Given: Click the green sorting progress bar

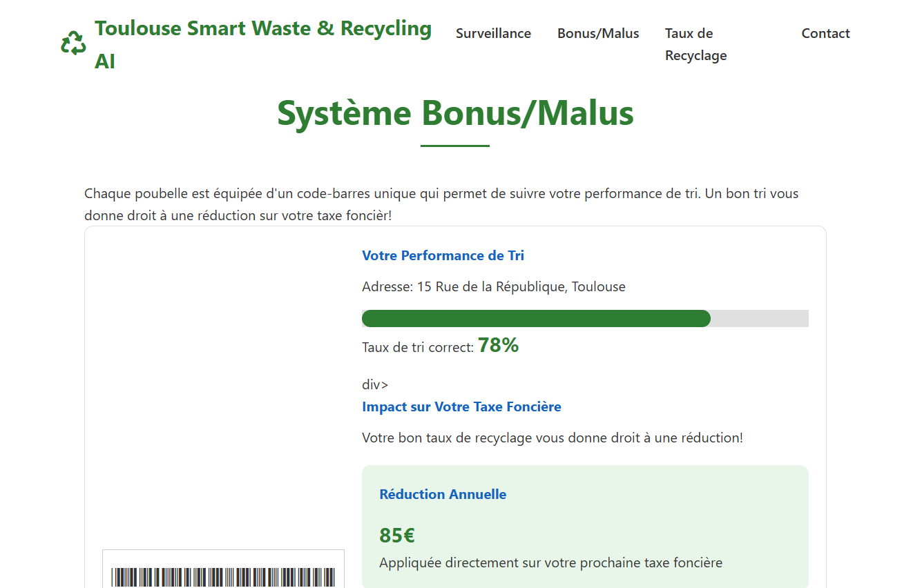Looking at the screenshot, I should click(536, 318).
